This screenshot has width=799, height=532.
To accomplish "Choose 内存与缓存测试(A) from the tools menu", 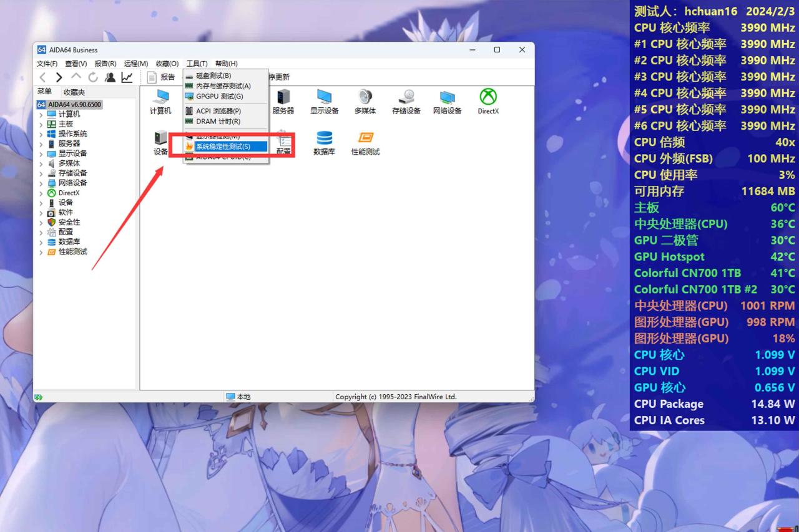I will click(226, 86).
